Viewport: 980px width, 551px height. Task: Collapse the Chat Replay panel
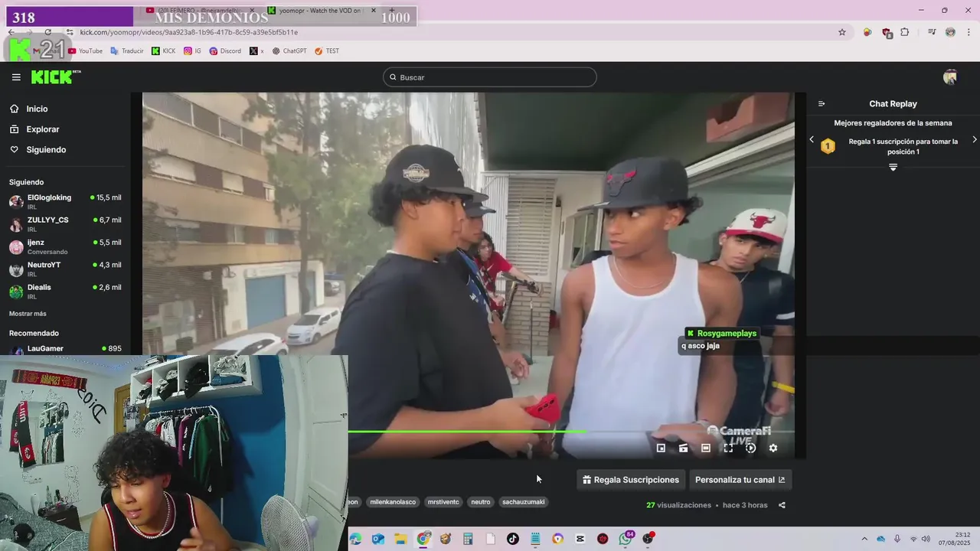coord(822,104)
